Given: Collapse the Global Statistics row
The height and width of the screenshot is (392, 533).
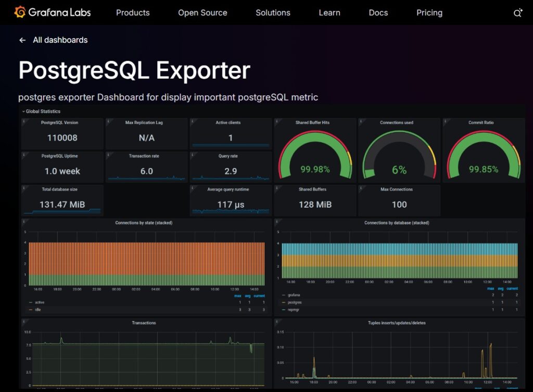Looking at the screenshot, I should [42, 111].
